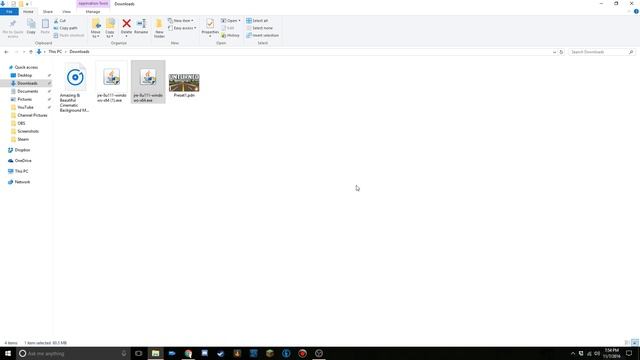Viewport: 640px width, 360px height.
Task: Open Minecraft block icon on taskbar
Action: pos(270,353)
